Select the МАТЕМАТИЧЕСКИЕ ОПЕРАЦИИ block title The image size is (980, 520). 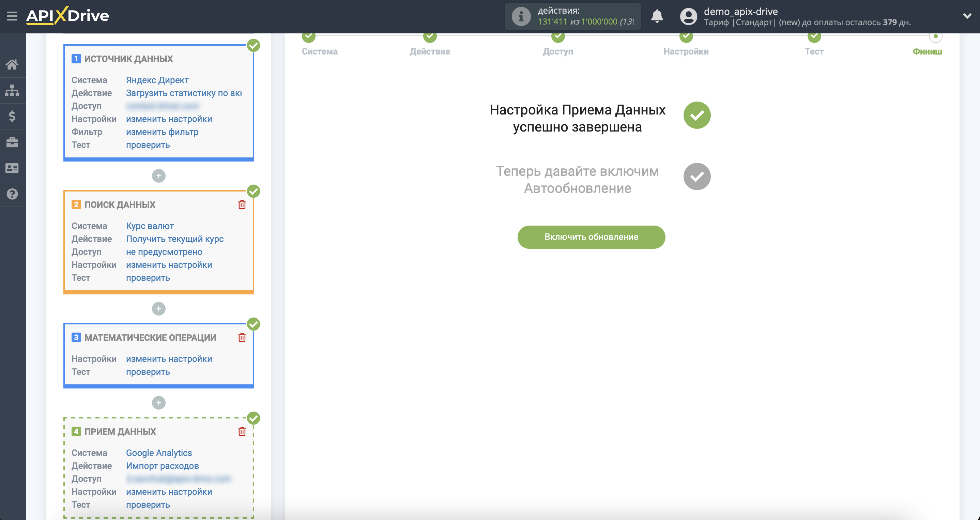click(150, 337)
